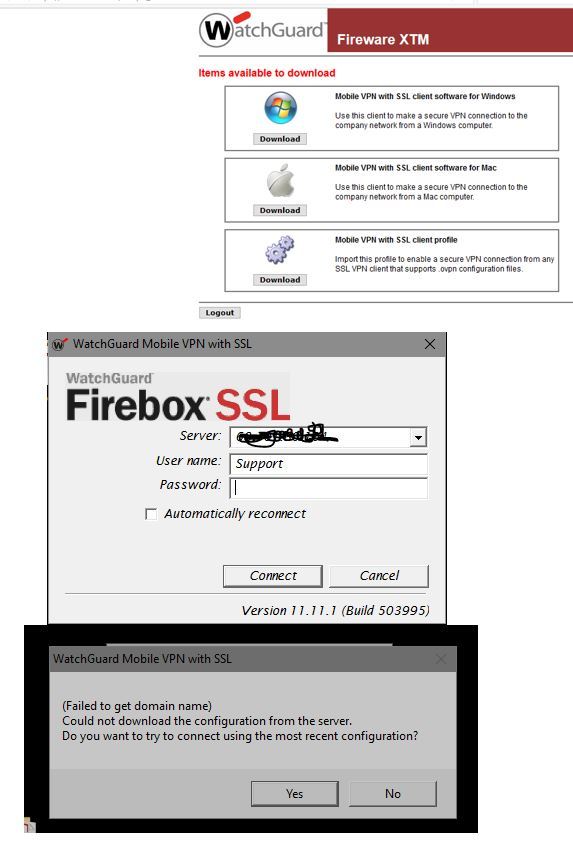This screenshot has width=573, height=867.
Task: Click the Firebox SSL banner logo
Action: point(178,397)
